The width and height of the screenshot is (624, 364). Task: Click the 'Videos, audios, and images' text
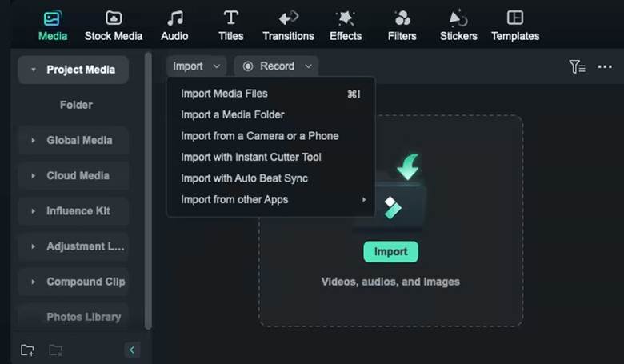click(390, 282)
